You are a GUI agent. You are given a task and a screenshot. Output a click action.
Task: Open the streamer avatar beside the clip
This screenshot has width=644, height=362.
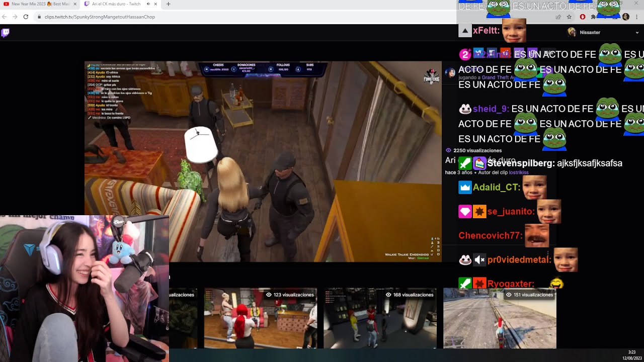pyautogui.click(x=450, y=73)
